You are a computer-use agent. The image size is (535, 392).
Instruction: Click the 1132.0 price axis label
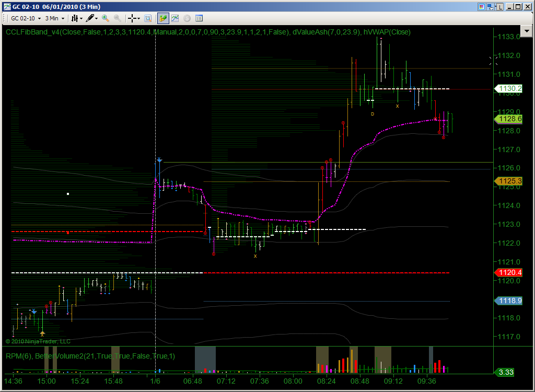click(x=508, y=55)
